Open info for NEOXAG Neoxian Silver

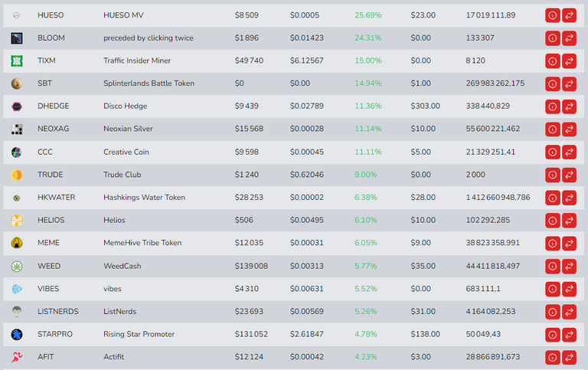552,129
